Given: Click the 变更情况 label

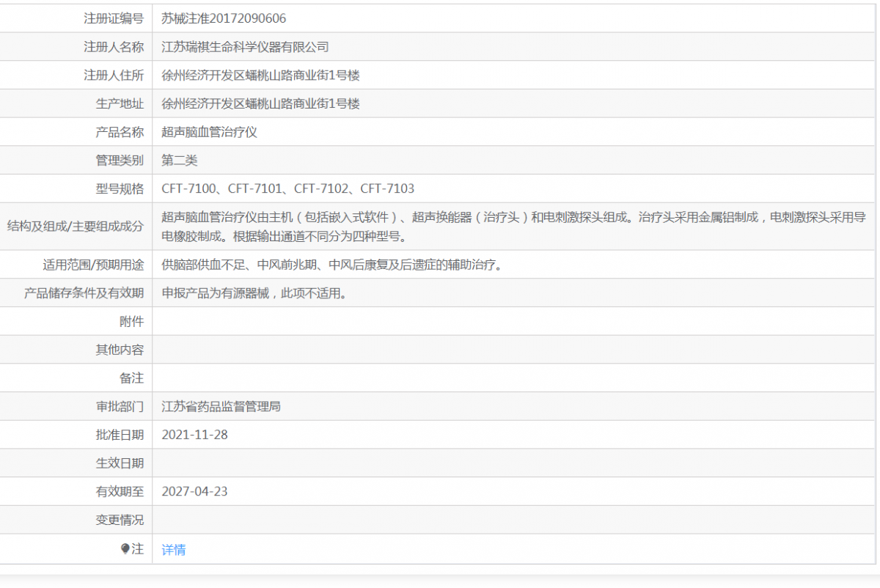Looking at the screenshot, I should [120, 520].
